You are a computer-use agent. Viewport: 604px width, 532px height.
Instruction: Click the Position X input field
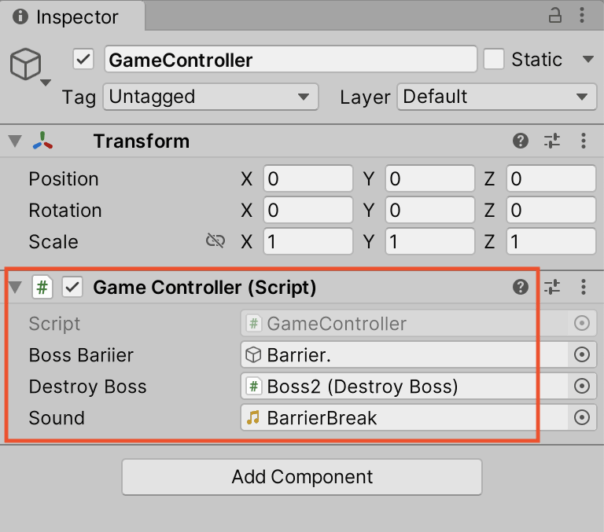coord(308,178)
